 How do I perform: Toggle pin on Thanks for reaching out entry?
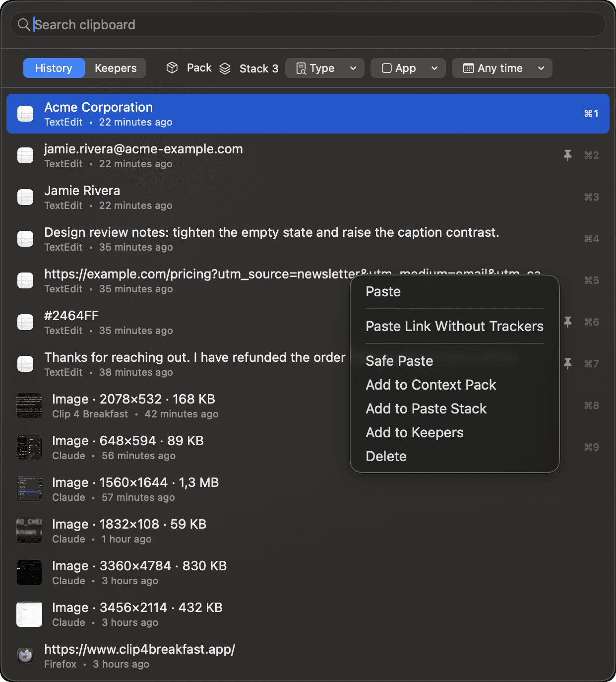point(568,364)
